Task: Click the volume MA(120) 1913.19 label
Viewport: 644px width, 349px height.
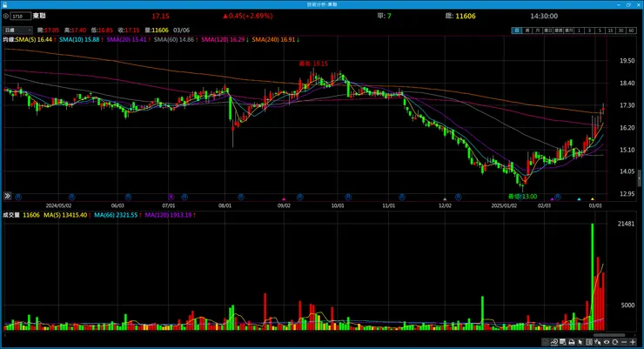Action: pos(168,215)
